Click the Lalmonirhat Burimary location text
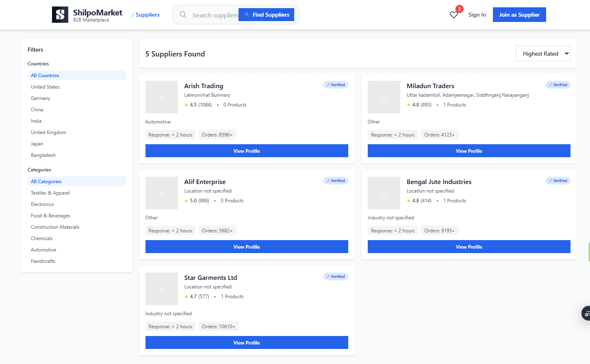Screen dimensions: 590x364 pyautogui.click(x=207, y=95)
